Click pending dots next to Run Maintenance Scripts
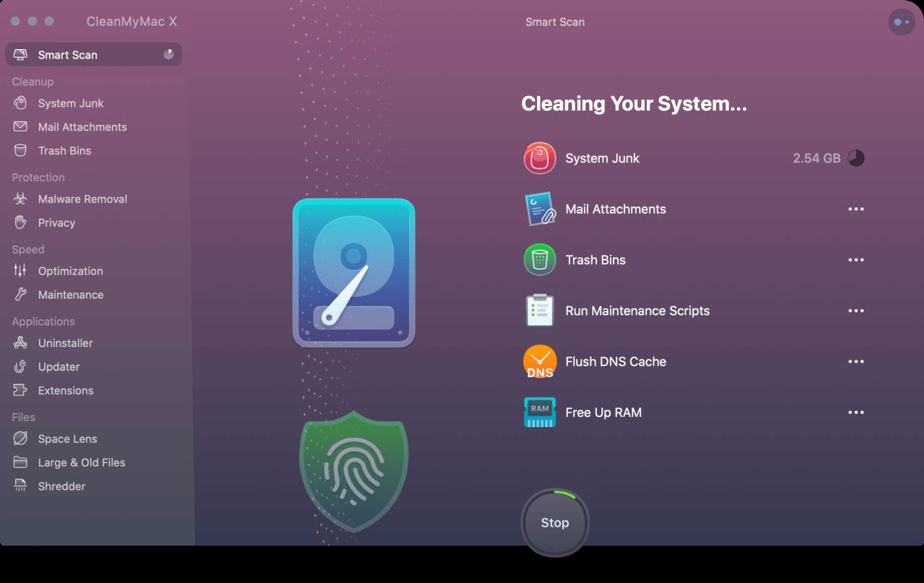 (x=856, y=311)
